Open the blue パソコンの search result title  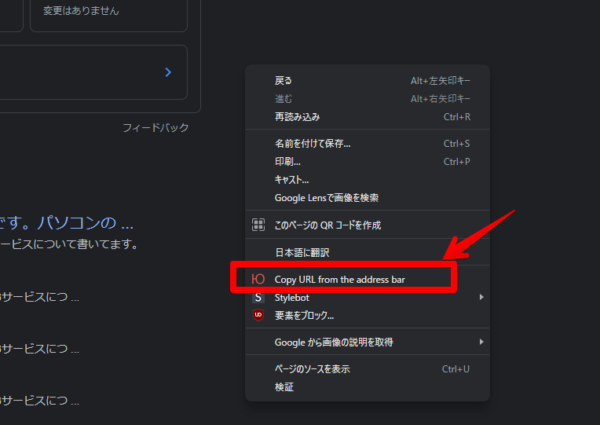click(70, 221)
